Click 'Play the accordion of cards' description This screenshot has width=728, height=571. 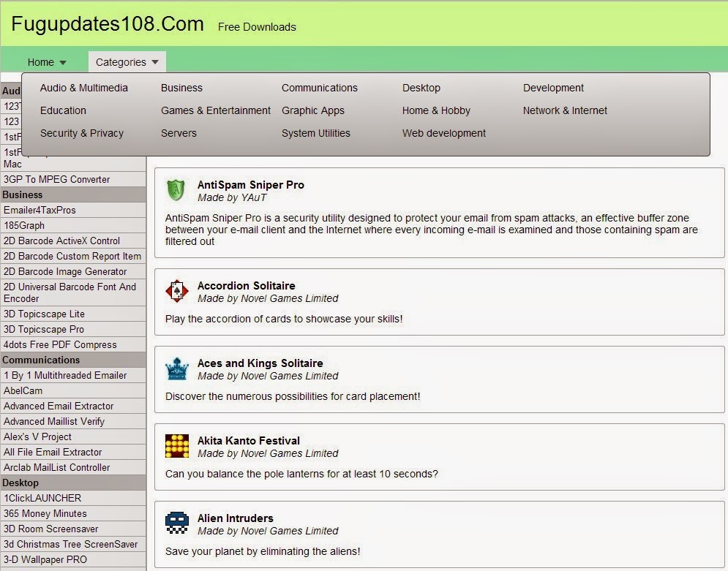pos(284,319)
